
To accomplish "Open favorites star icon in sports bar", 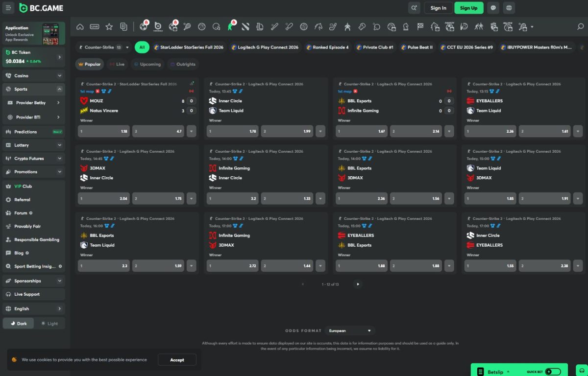I will [x=109, y=26].
